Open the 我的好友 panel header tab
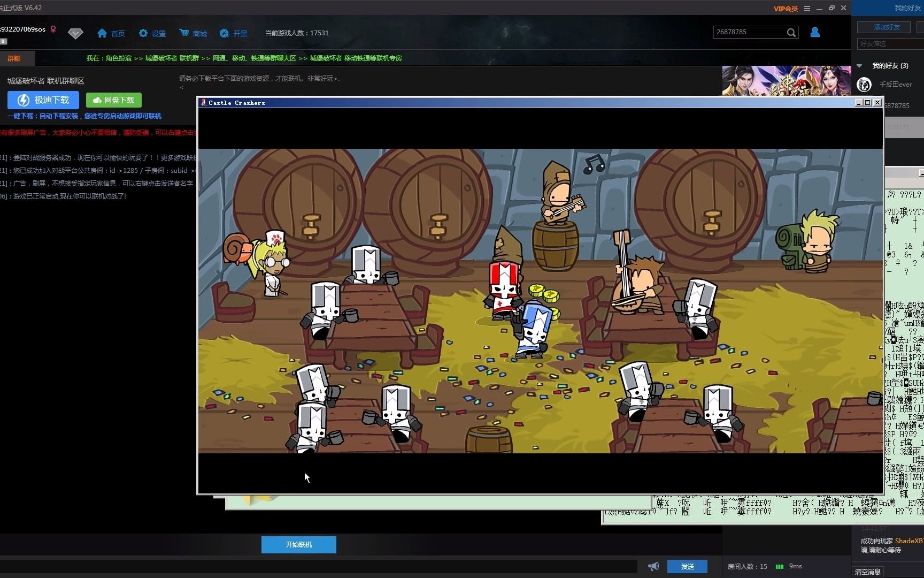Viewport: 924px width, 578px height. coord(907,8)
